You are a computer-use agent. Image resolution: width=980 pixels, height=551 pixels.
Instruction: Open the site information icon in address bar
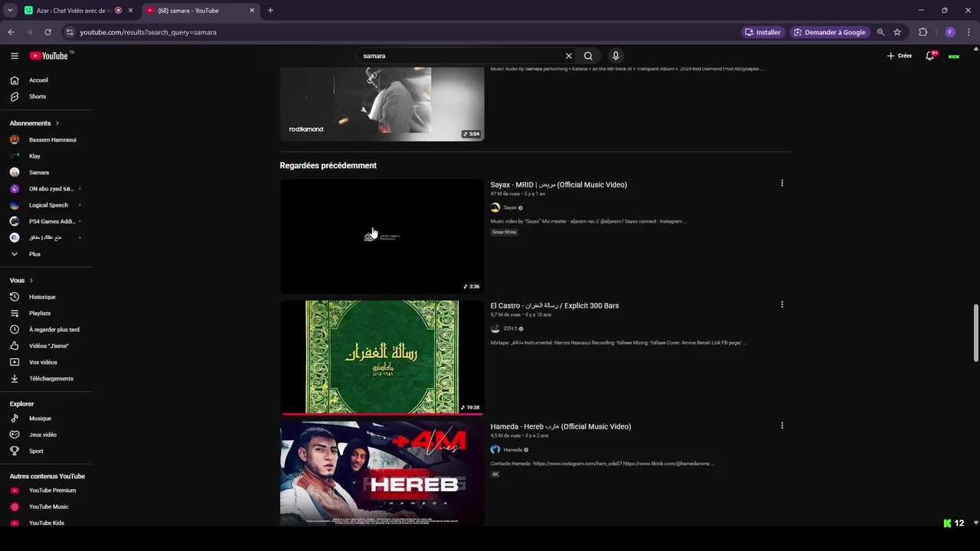(70, 32)
